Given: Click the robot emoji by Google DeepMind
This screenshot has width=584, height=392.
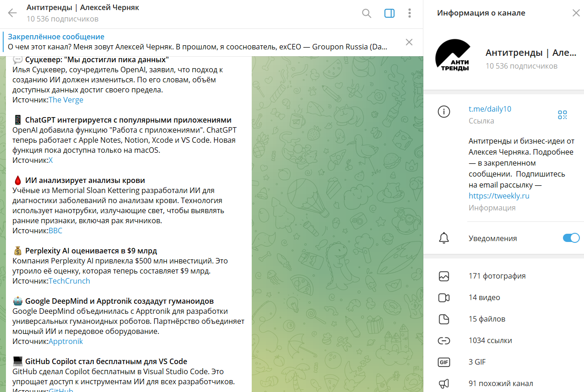Looking at the screenshot, I should pos(18,301).
